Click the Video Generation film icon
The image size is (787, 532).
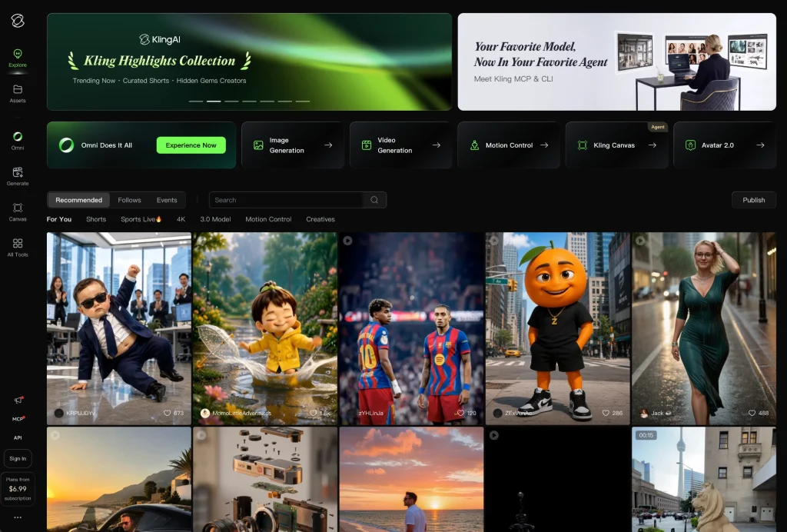(367, 145)
